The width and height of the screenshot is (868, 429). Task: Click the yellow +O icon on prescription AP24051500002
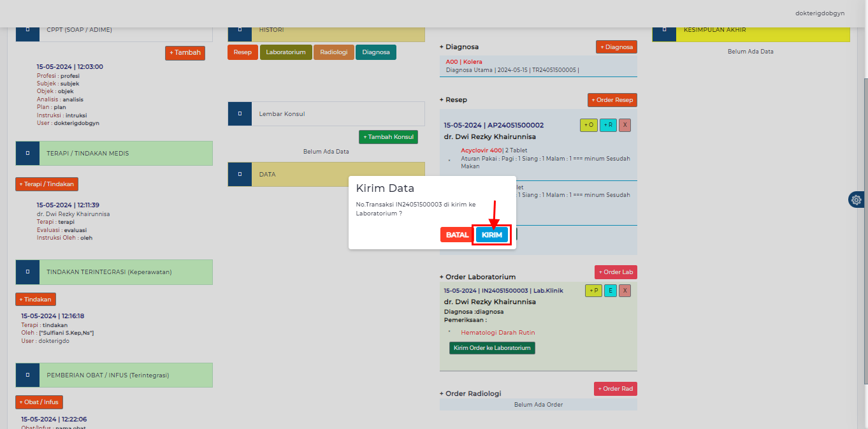588,125
